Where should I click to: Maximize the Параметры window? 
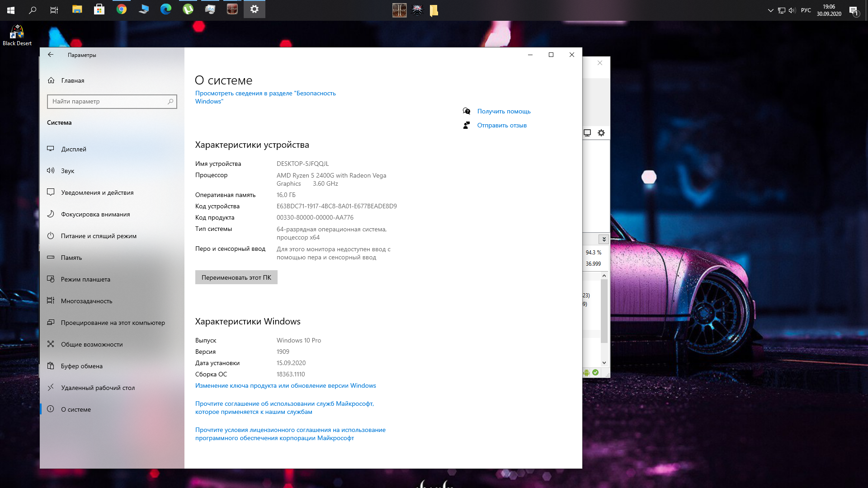(x=551, y=55)
